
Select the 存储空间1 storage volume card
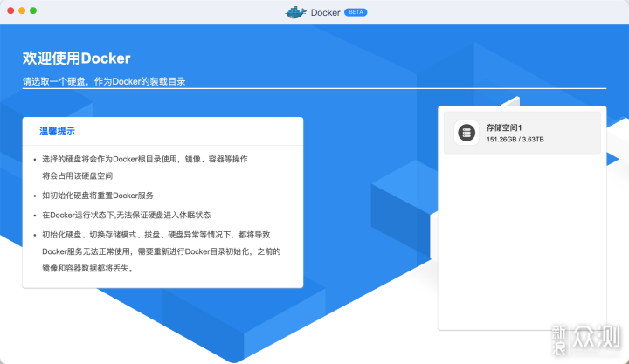[522, 133]
